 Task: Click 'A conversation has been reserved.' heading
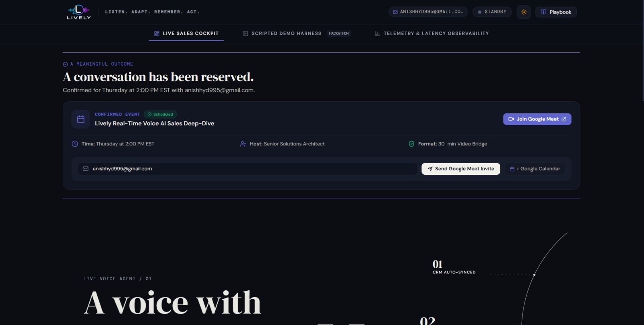pyautogui.click(x=158, y=77)
